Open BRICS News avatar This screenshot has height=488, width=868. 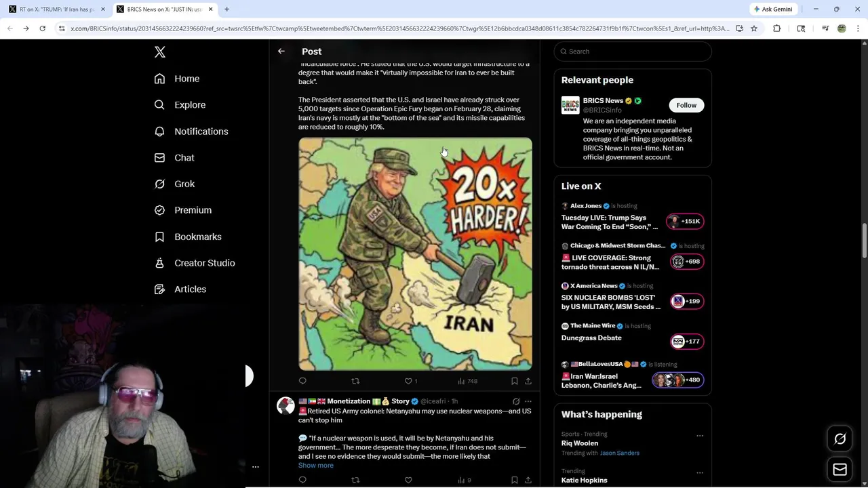pyautogui.click(x=570, y=105)
